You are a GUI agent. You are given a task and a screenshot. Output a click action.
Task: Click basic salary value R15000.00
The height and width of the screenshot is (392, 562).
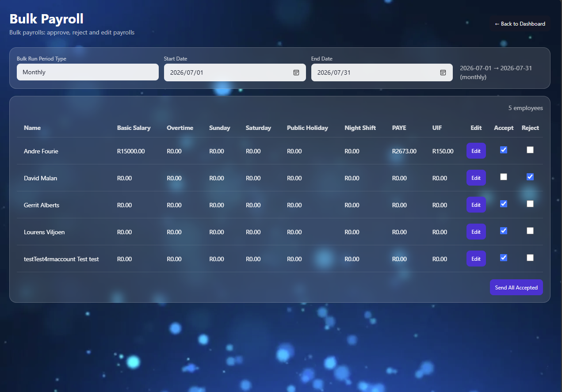pyautogui.click(x=131, y=151)
